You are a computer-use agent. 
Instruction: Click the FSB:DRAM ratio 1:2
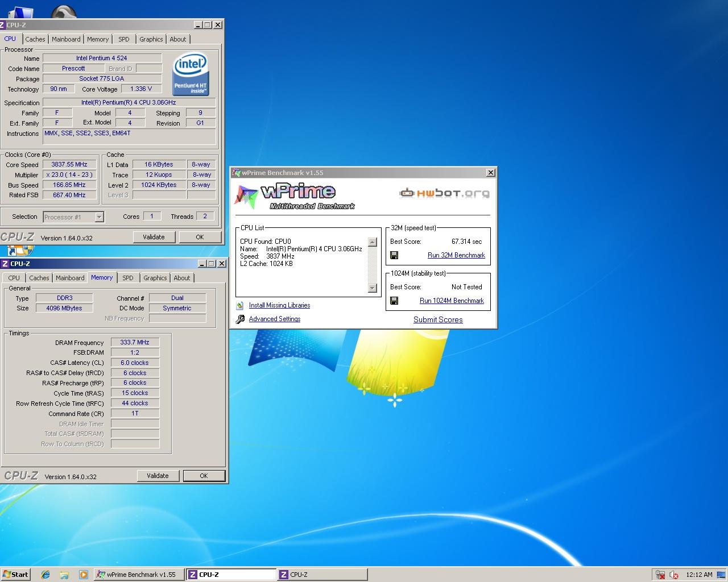[x=135, y=352]
